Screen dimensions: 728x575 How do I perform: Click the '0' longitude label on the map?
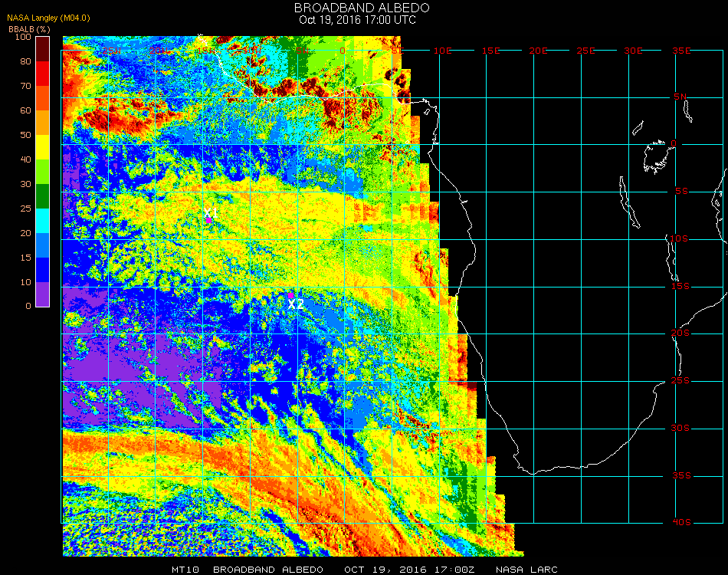click(x=343, y=51)
